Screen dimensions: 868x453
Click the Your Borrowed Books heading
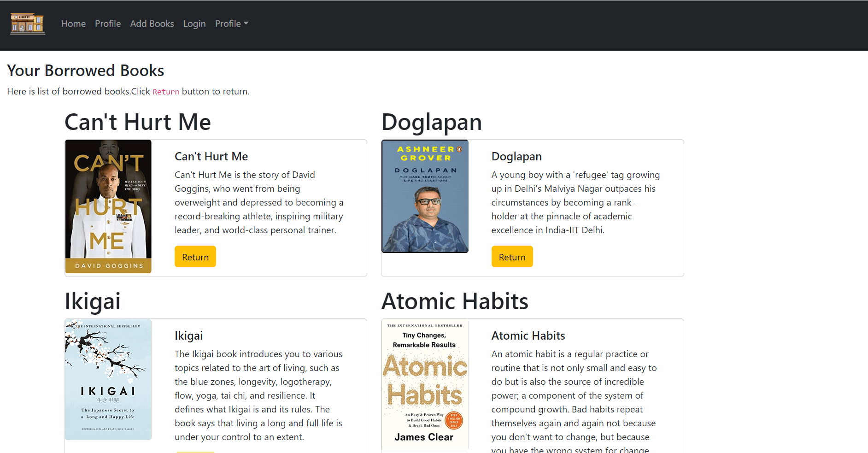pos(86,71)
